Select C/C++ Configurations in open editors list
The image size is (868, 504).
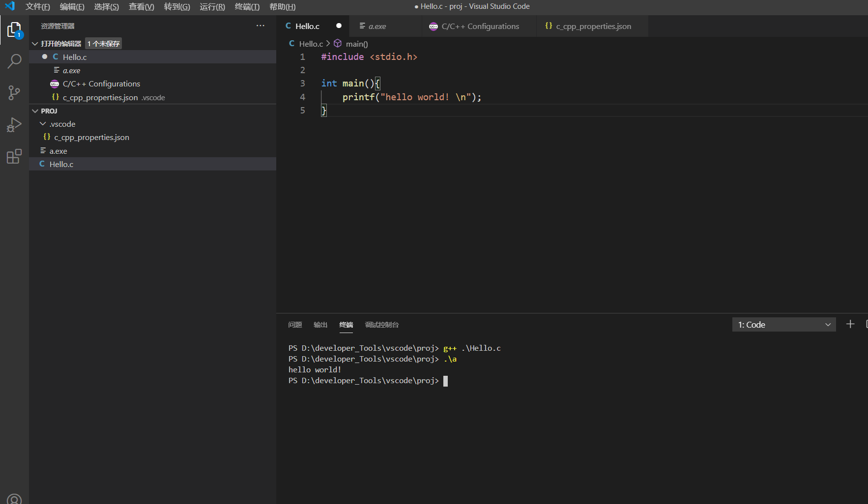(153, 84)
